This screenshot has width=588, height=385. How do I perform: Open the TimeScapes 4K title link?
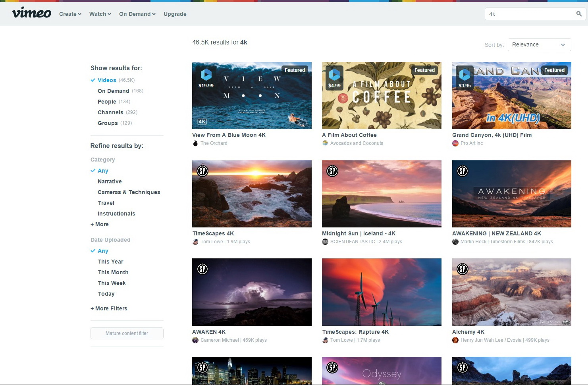(213, 233)
